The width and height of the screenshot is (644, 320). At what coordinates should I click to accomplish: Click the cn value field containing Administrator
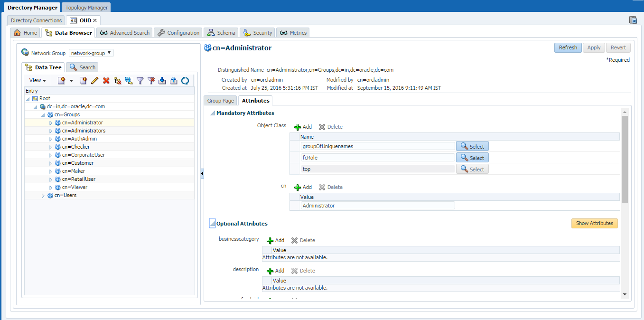coord(378,206)
